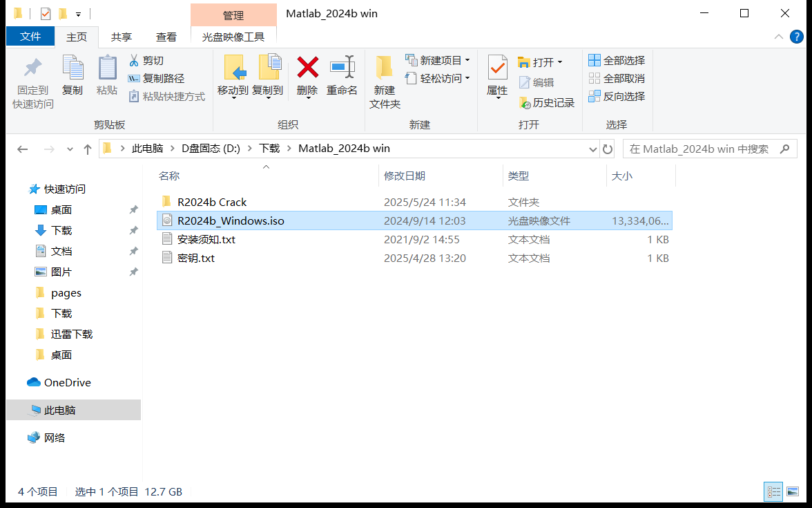Switch to the 主页 ribbon tab
The image size is (812, 508).
[77, 37]
